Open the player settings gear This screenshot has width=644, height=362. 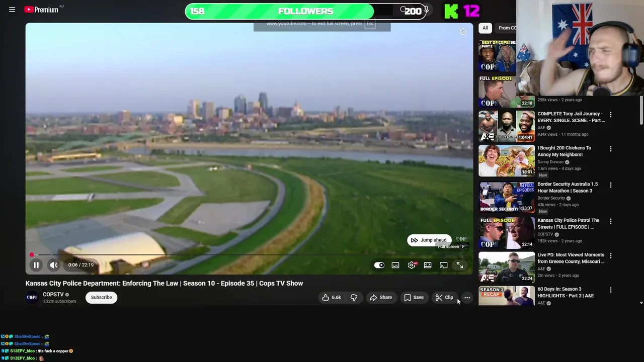[x=412, y=265]
